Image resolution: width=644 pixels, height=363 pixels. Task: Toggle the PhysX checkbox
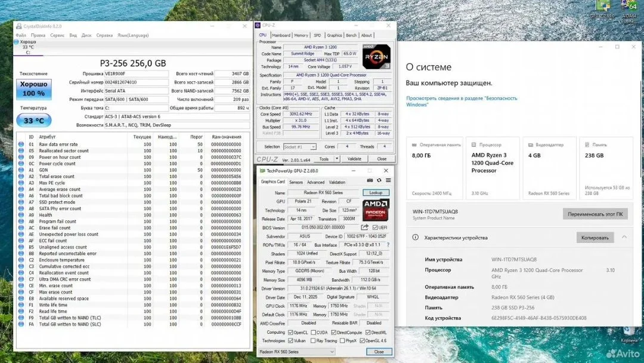point(342,341)
